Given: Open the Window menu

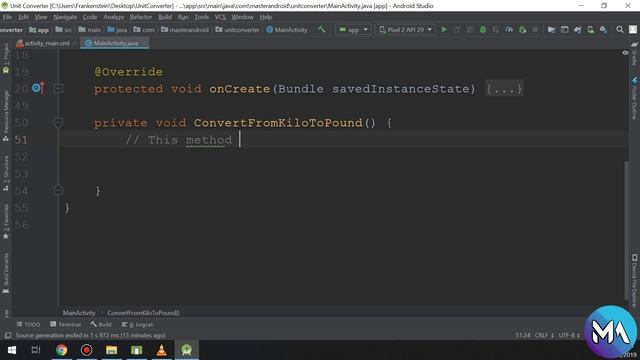Looking at the screenshot, I should pos(242,17).
